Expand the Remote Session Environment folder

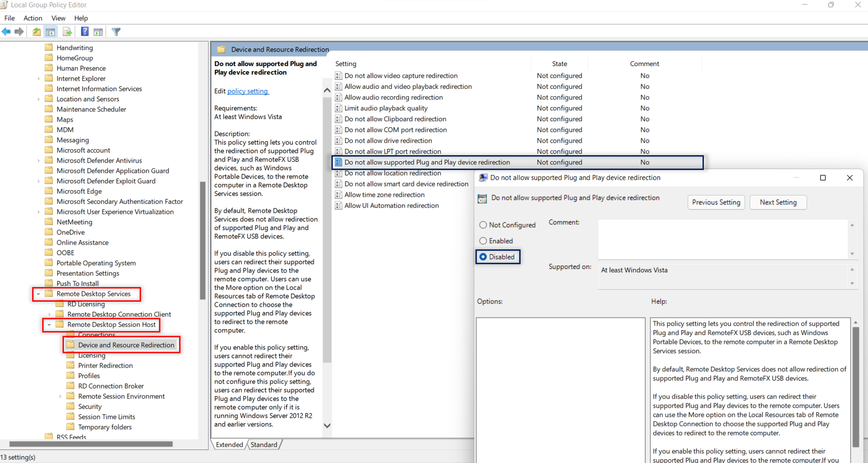tap(60, 397)
